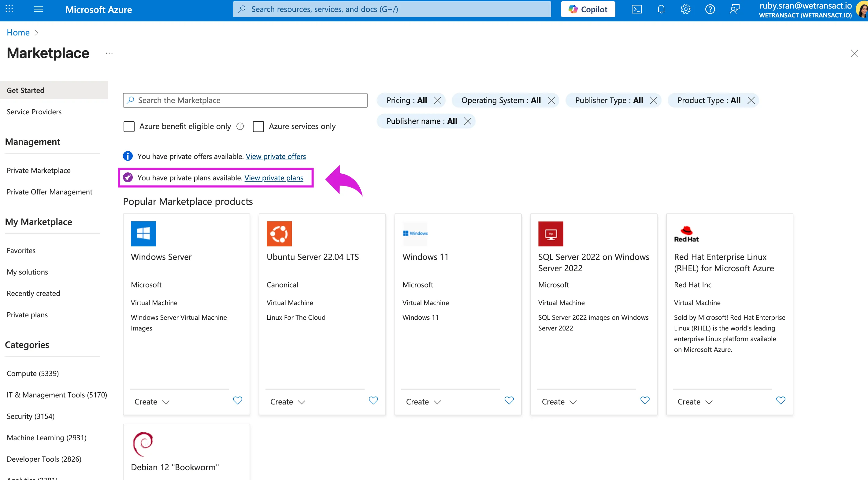Image resolution: width=868 pixels, height=480 pixels.
Task: Click the Copilot button
Action: [588, 9]
